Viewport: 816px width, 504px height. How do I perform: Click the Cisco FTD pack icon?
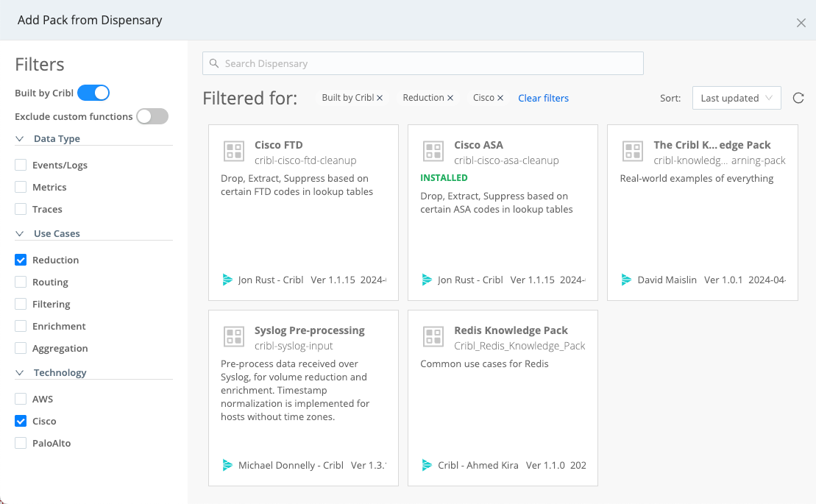point(234,152)
